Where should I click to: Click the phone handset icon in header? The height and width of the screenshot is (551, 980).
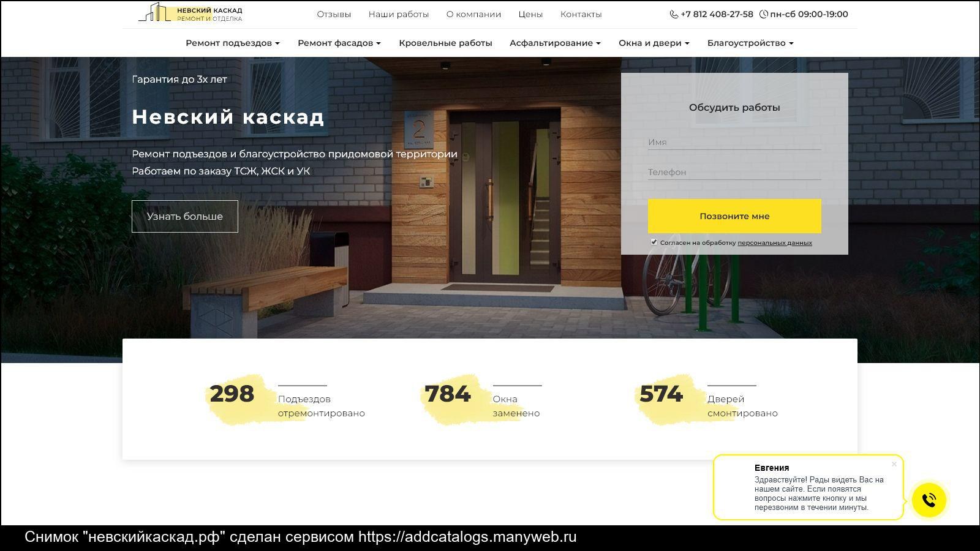(674, 14)
